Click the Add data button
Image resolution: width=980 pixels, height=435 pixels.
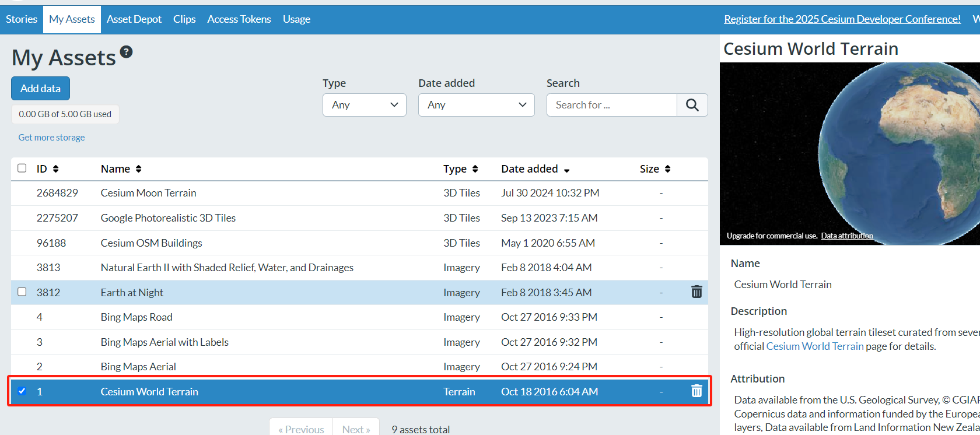[40, 89]
